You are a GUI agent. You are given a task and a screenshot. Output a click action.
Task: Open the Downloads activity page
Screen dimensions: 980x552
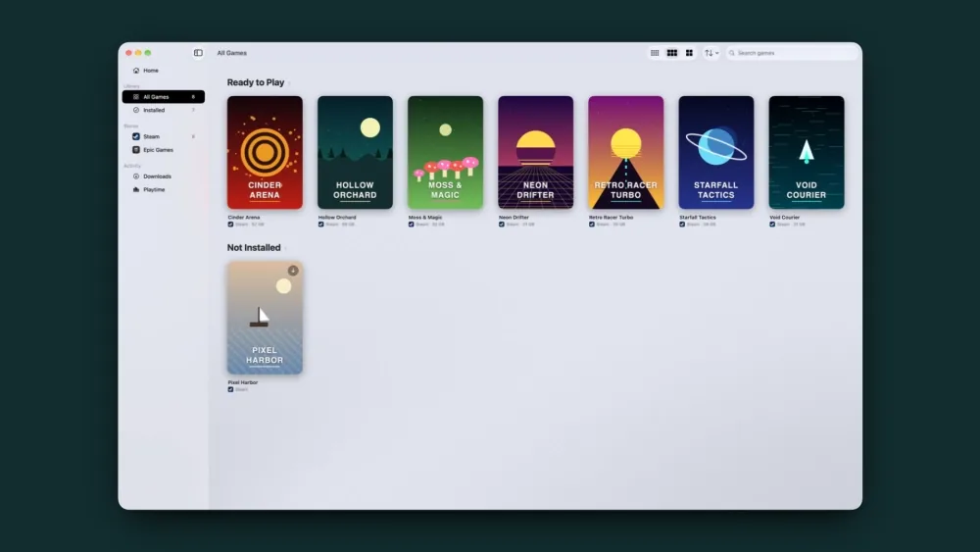pyautogui.click(x=163, y=176)
